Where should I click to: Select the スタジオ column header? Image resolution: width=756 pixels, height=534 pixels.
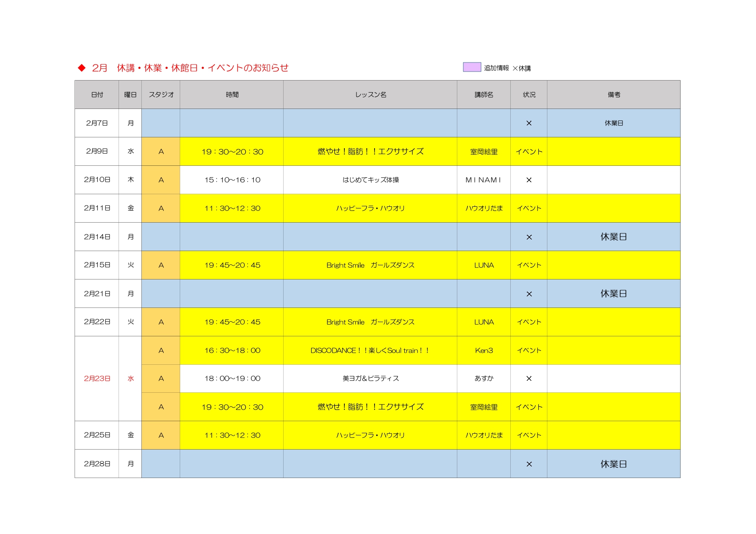161,95
